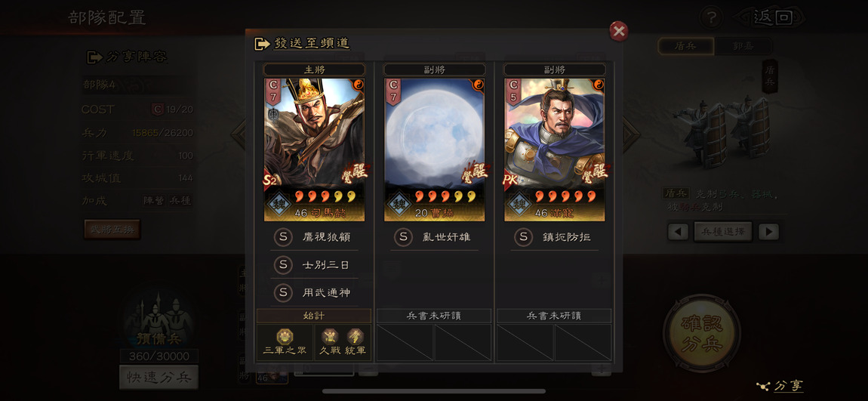Image resolution: width=868 pixels, height=401 pixels.
Task: Tap the 分享 share link
Action: pyautogui.click(x=780, y=386)
